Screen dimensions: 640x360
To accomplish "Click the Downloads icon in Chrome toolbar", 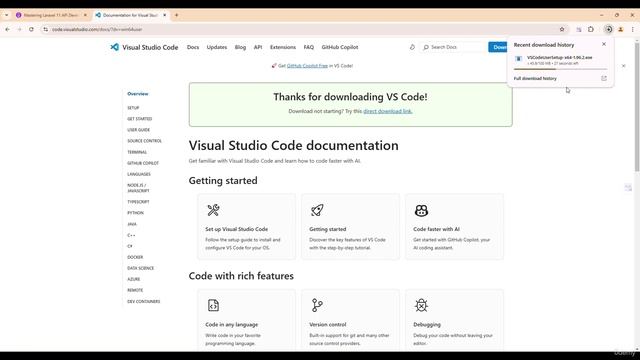I will pyautogui.click(x=609, y=29).
